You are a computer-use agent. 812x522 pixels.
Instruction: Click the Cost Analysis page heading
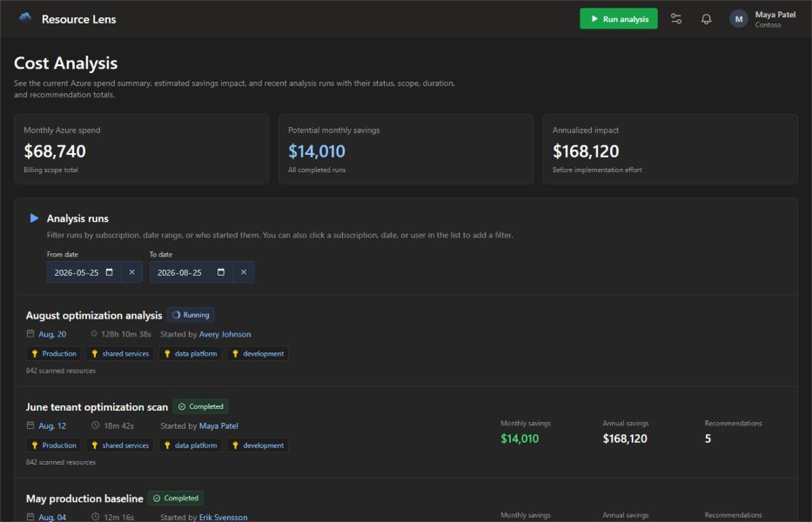pos(66,64)
